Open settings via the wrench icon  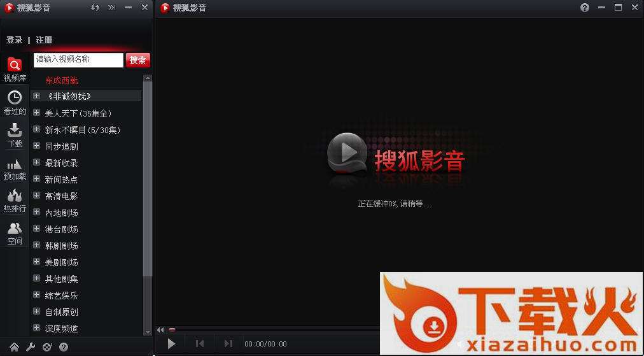coord(31,347)
